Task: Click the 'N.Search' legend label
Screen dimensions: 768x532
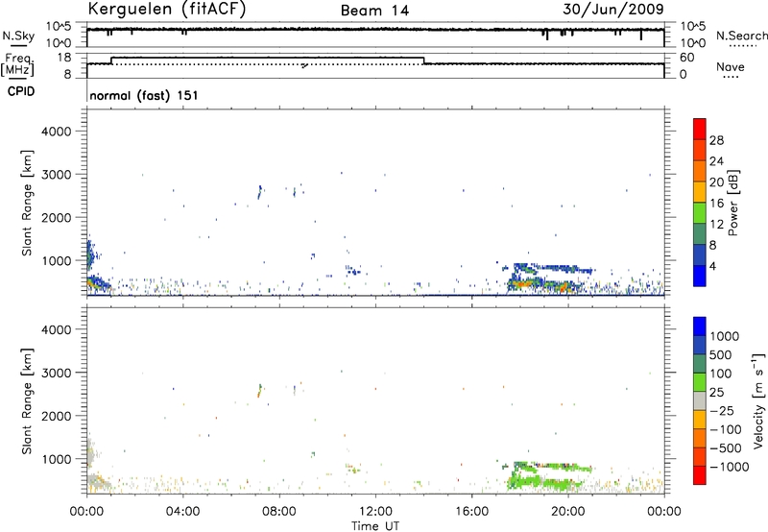Action: tap(741, 36)
